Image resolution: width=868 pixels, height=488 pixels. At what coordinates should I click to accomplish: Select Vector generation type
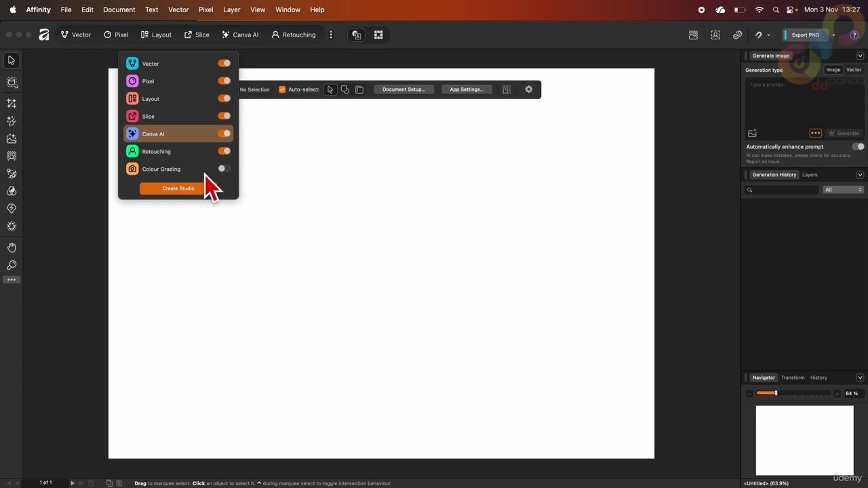click(854, 70)
